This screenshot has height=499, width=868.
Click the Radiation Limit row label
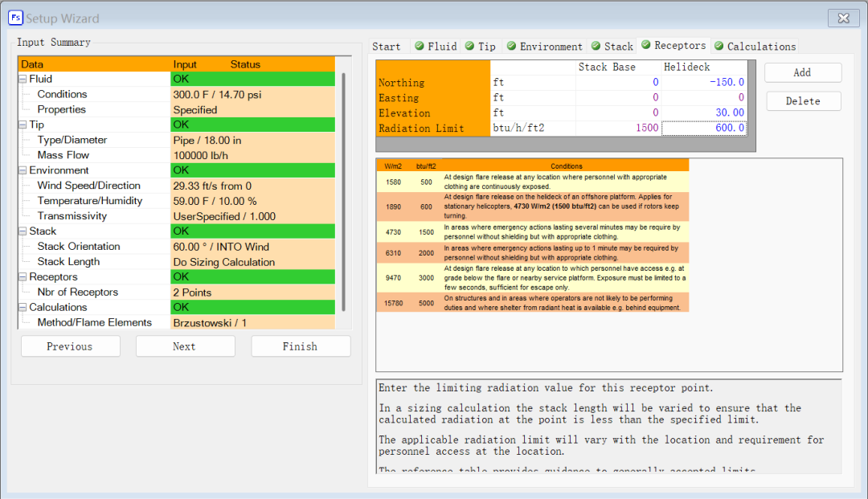click(421, 129)
